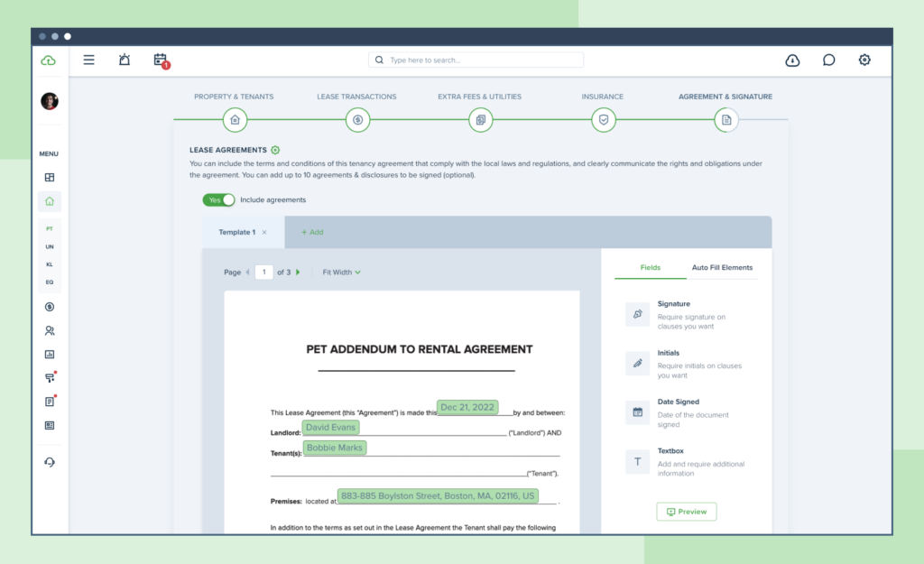Click the Insurance step label

click(x=602, y=97)
